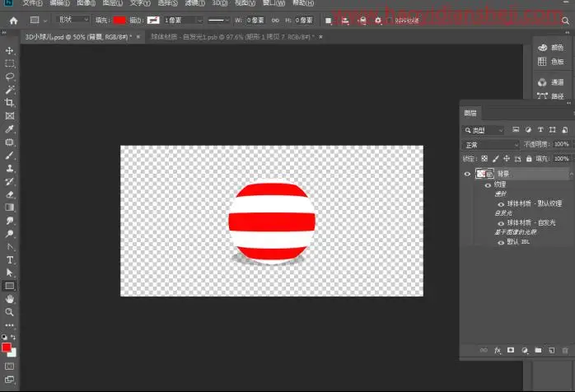Open the 颜色 panel

[x=551, y=48]
